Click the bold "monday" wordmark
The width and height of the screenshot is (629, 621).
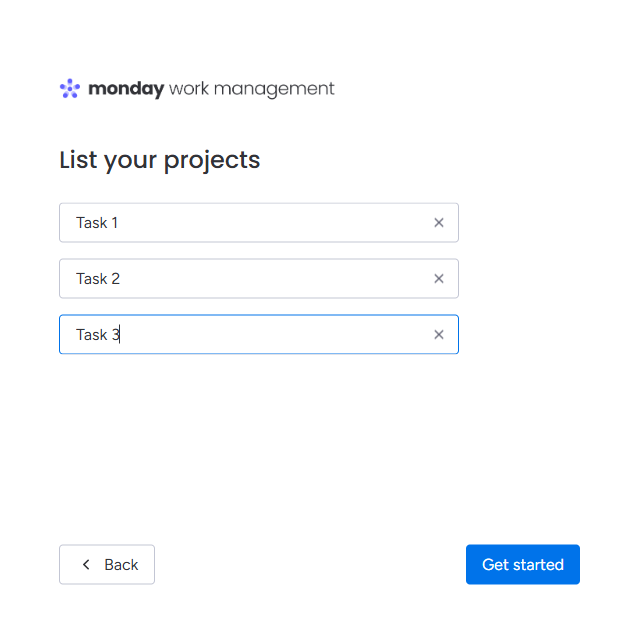click(126, 89)
